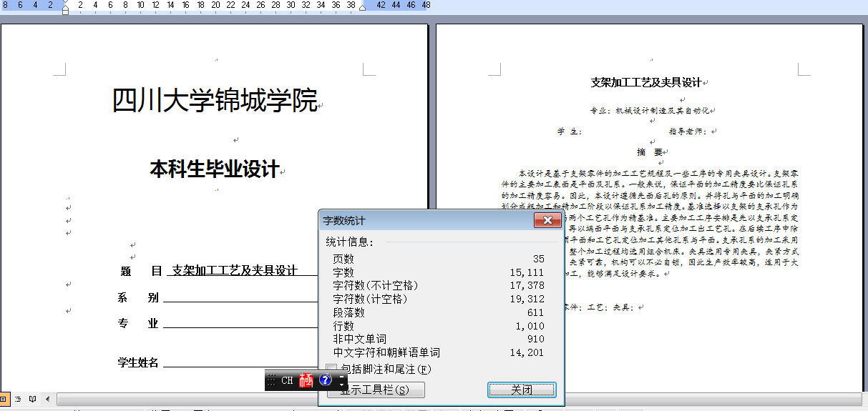
Task: Click the 字符数(不计空格) row
Action: [438, 285]
